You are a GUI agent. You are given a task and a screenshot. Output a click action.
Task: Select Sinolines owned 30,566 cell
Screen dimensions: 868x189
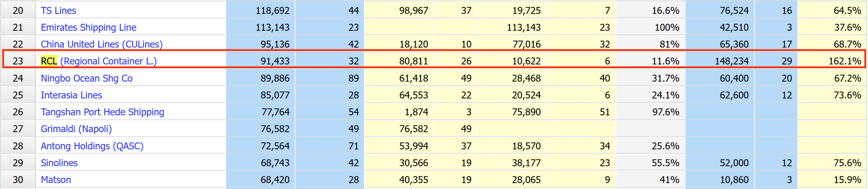[x=399, y=163]
